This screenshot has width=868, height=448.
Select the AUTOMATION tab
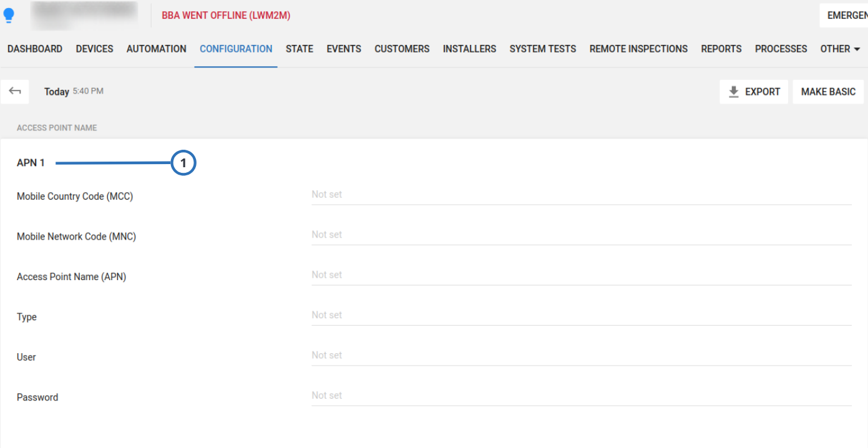click(x=156, y=49)
